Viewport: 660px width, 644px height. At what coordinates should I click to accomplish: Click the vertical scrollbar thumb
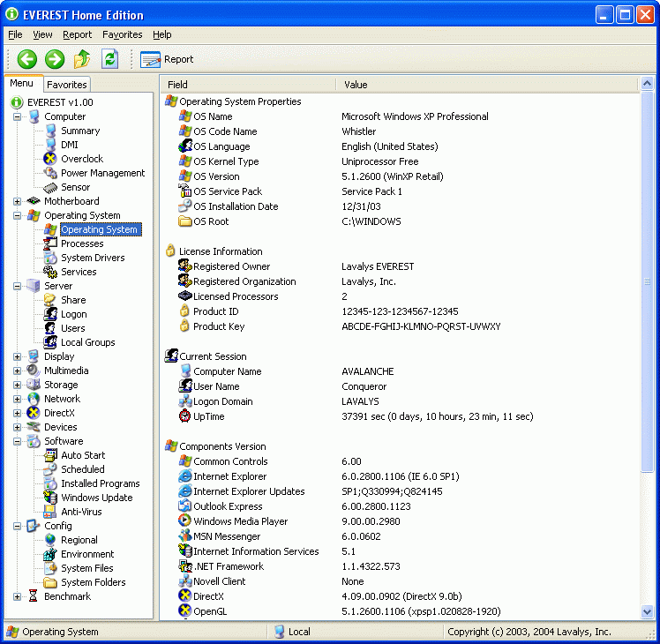pyautogui.click(x=647, y=281)
